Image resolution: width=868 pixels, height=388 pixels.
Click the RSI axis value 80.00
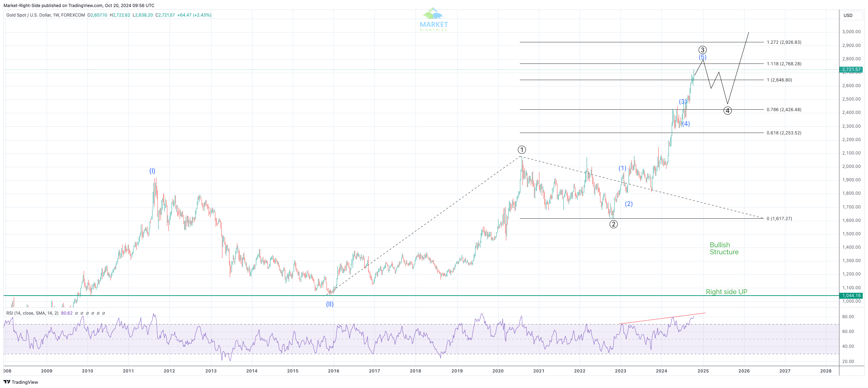[848, 317]
